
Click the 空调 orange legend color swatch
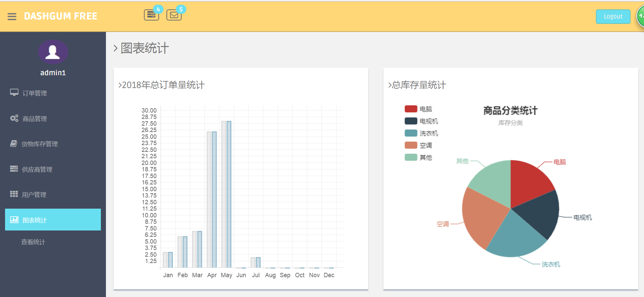[411, 145]
